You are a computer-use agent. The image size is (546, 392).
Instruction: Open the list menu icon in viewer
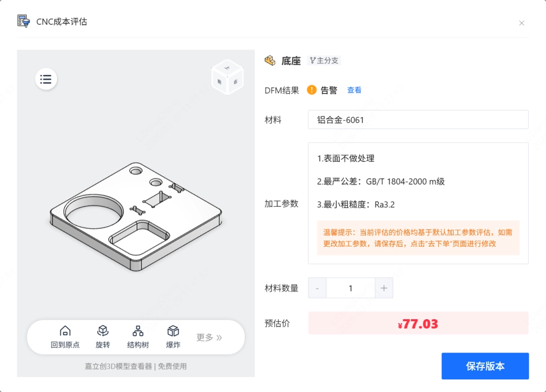coord(46,79)
